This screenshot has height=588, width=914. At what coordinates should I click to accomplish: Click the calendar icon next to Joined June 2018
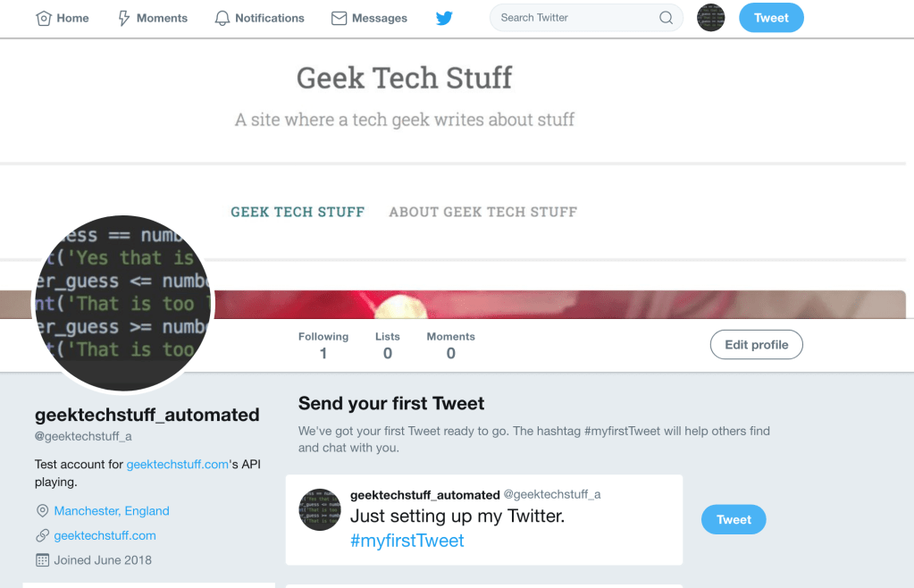coord(41,559)
